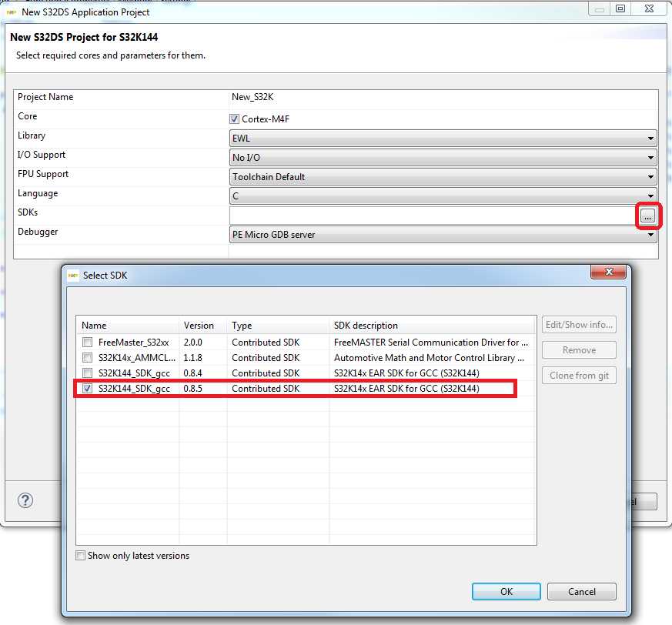Expand the FPU Support Toolchain Default dropdown
Image resolution: width=672 pixels, height=625 pixels.
pos(443,177)
